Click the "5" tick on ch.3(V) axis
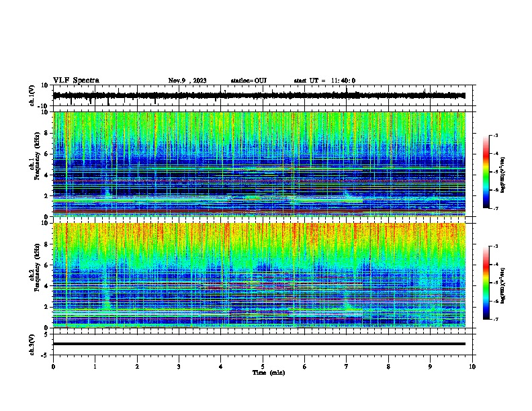The image size is (532, 411). (x=46, y=334)
